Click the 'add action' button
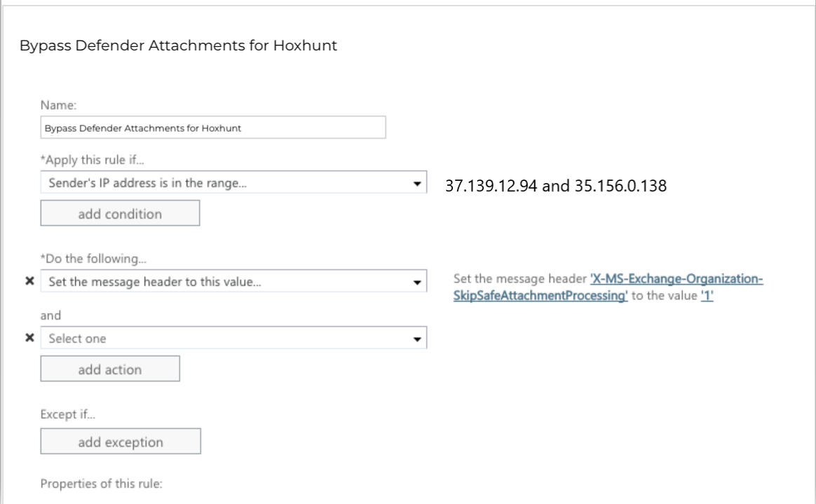Image resolution: width=816 pixels, height=504 pixels. coord(110,369)
